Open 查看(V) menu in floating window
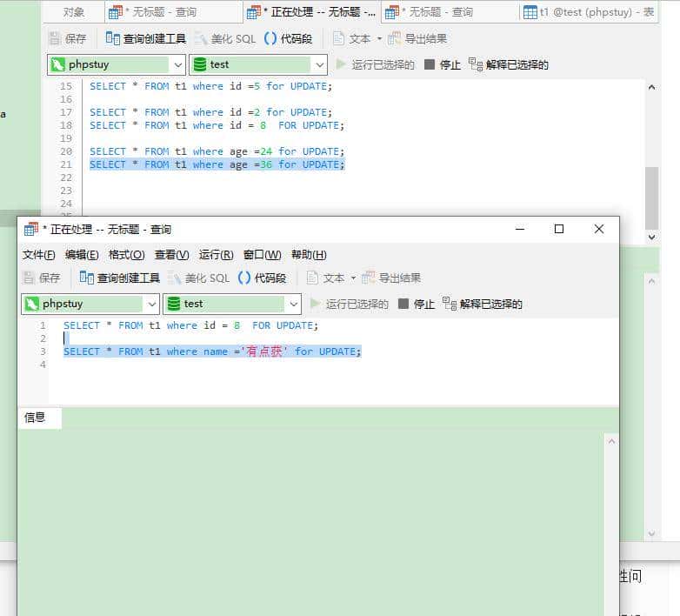 pos(171,255)
